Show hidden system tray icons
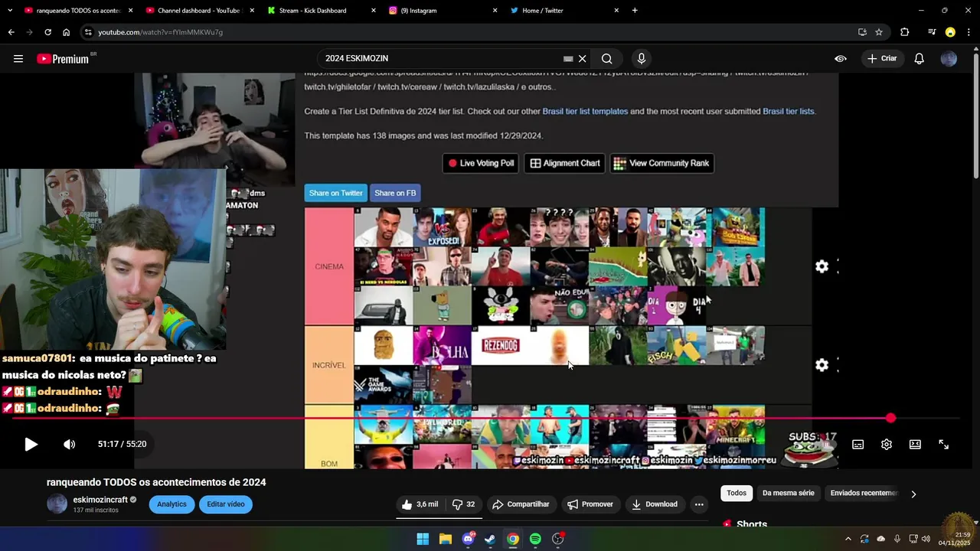 tap(848, 539)
